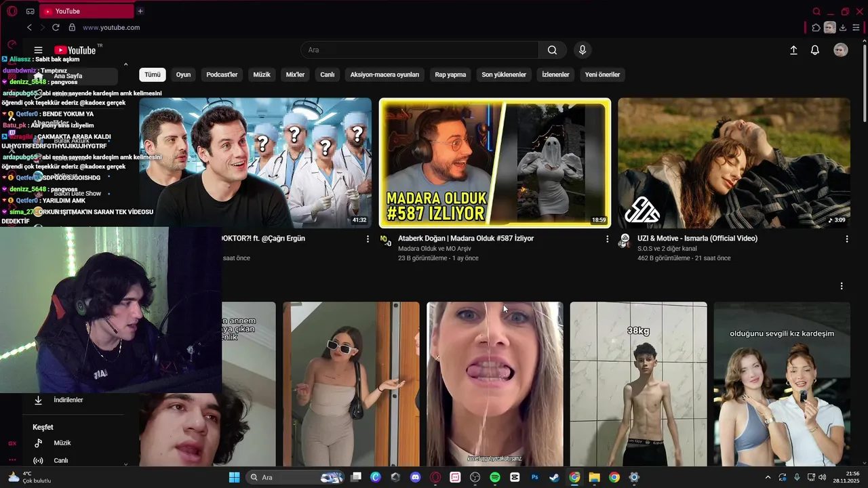The image size is (868, 488).
Task: Select the Rap yapma chip
Action: pos(450,75)
